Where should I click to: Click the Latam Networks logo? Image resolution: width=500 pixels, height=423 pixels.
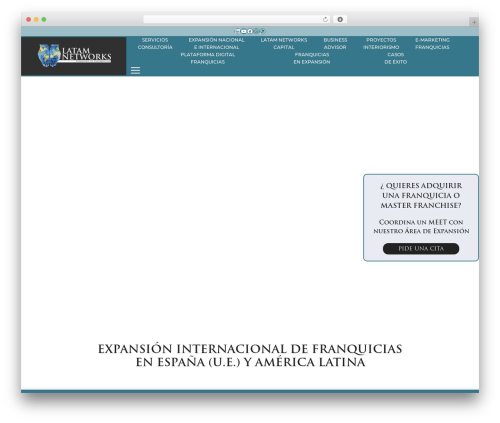point(74,56)
